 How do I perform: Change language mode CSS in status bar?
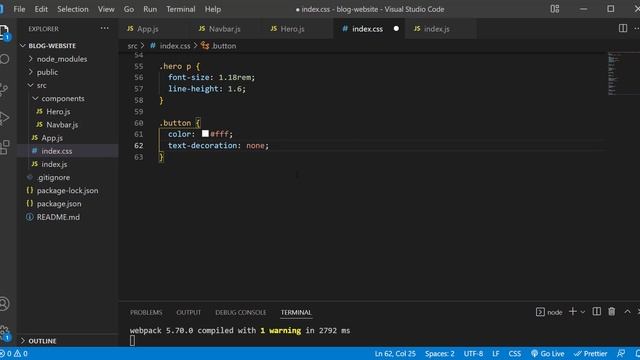[515, 353]
